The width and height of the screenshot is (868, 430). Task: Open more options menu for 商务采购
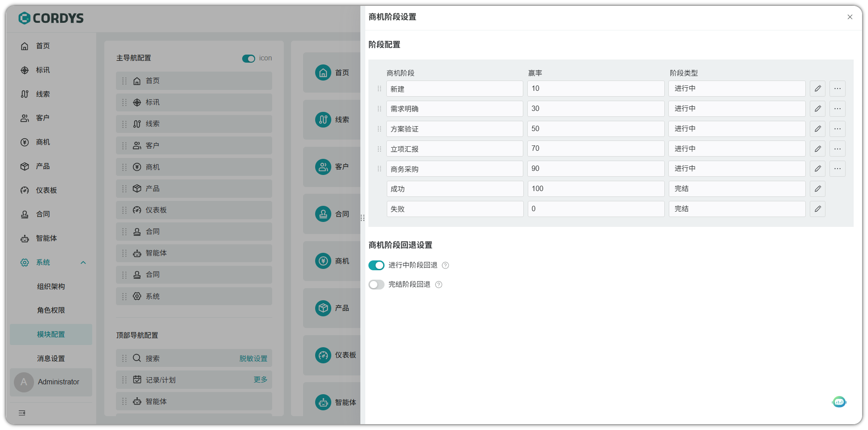837,169
